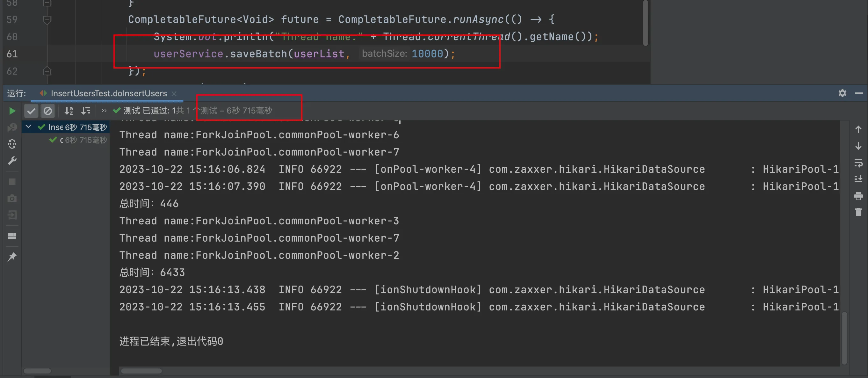Select the root test node 6秒 715毫秒

click(x=65, y=127)
